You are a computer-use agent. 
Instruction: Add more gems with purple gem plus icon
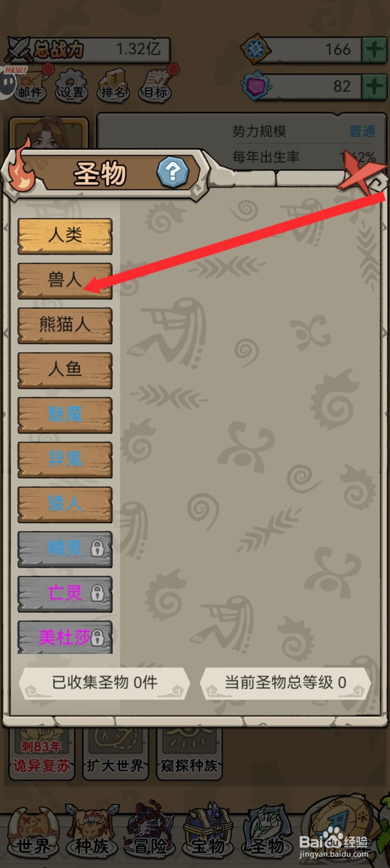point(375,86)
